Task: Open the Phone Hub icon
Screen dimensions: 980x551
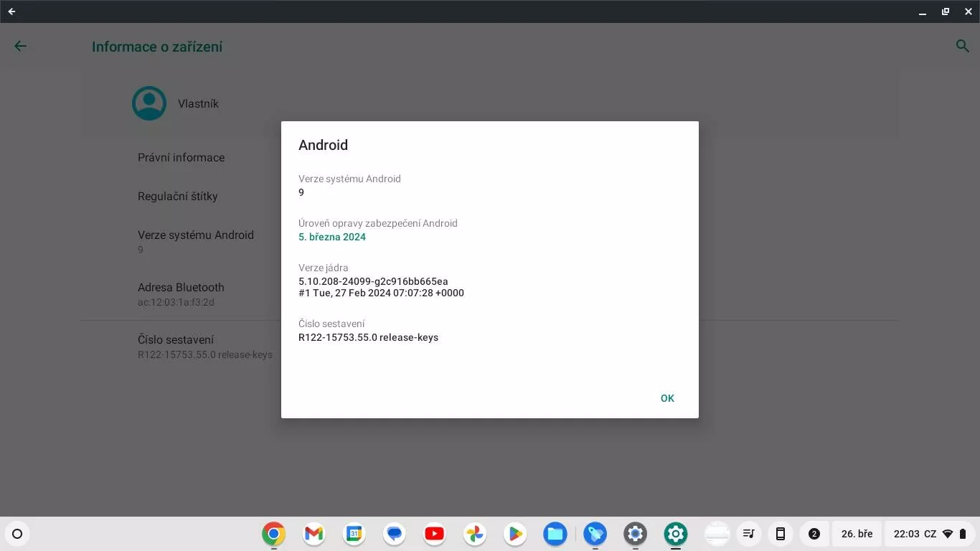Action: 780,534
